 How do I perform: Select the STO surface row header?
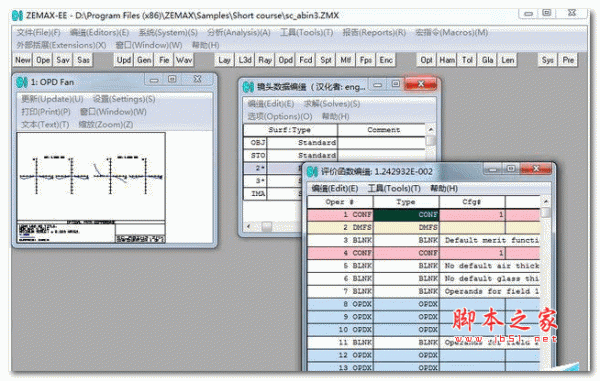point(255,155)
